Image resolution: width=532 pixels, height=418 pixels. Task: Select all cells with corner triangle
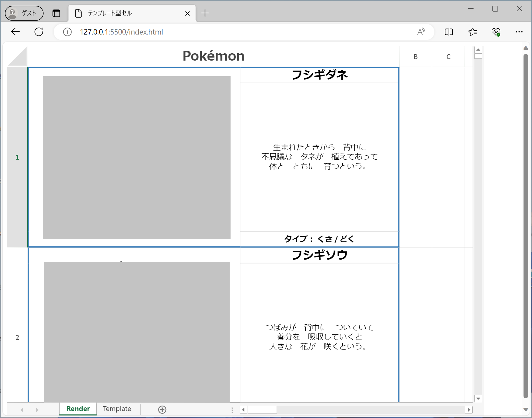(17, 56)
